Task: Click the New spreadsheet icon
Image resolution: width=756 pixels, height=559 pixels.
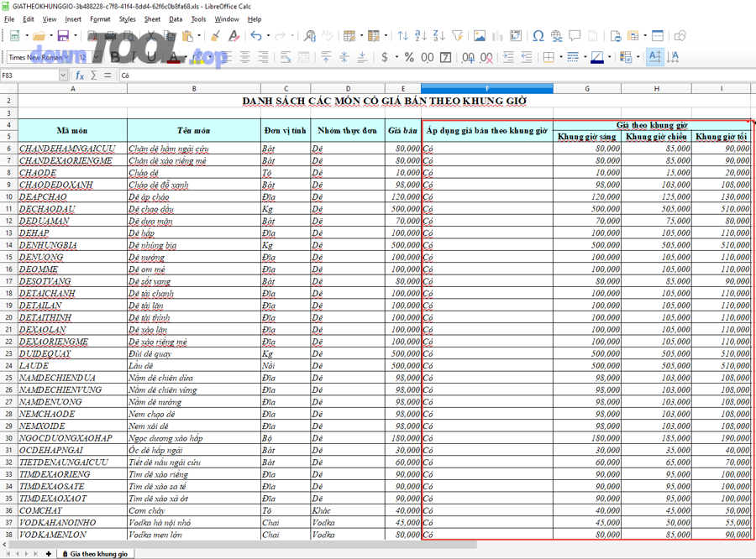Action: (x=15, y=35)
